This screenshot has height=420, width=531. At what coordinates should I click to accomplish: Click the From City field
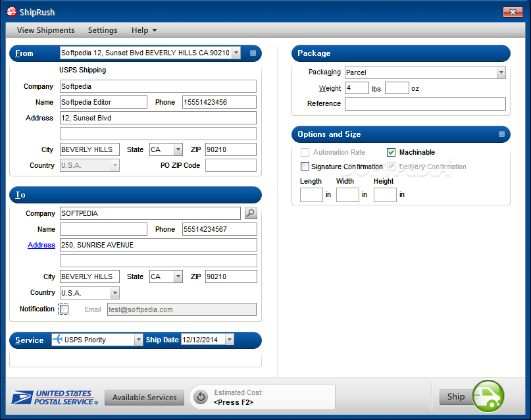point(89,149)
